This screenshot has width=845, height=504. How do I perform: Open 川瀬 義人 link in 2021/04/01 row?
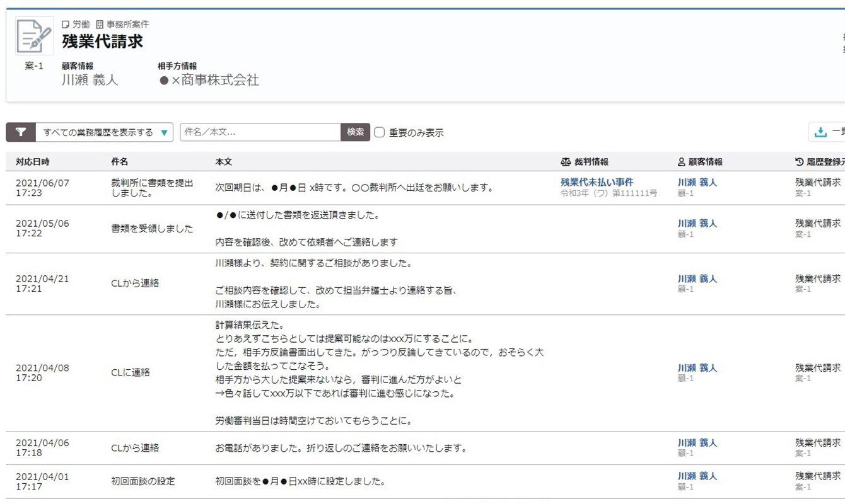click(697, 476)
